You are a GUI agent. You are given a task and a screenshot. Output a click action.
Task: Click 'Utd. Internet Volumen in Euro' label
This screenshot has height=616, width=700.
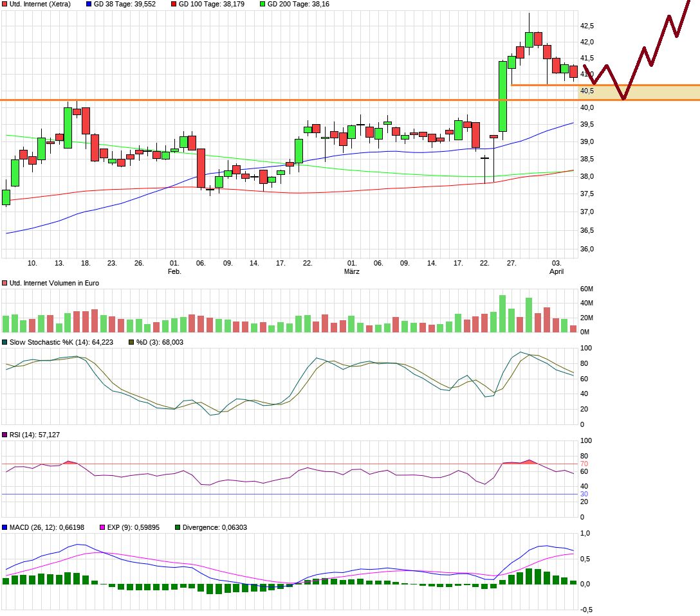pos(54,283)
